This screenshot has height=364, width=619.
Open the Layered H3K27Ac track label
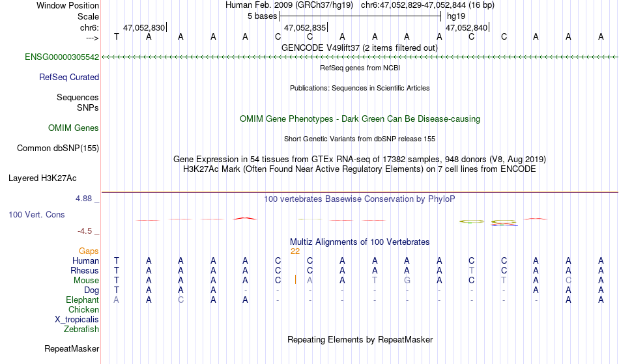[42, 178]
